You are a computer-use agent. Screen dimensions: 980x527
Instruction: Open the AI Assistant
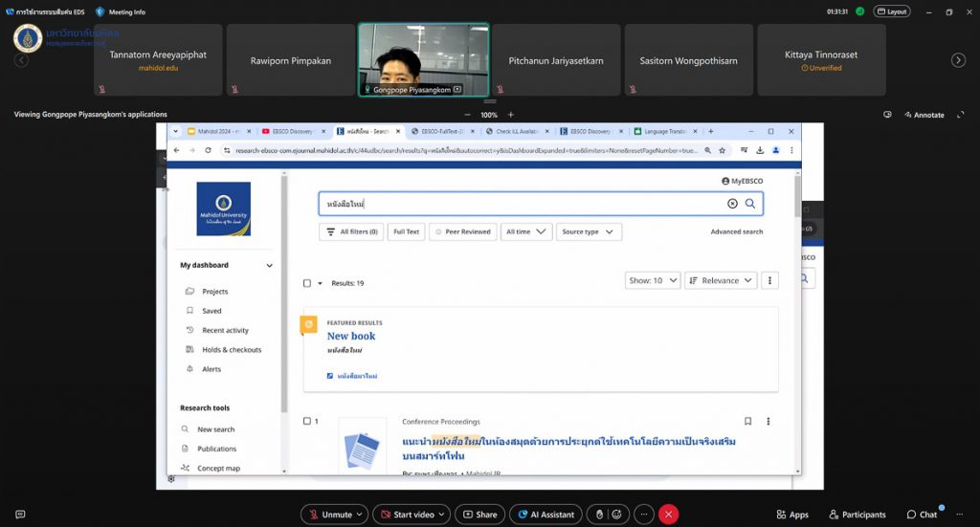tap(546, 515)
